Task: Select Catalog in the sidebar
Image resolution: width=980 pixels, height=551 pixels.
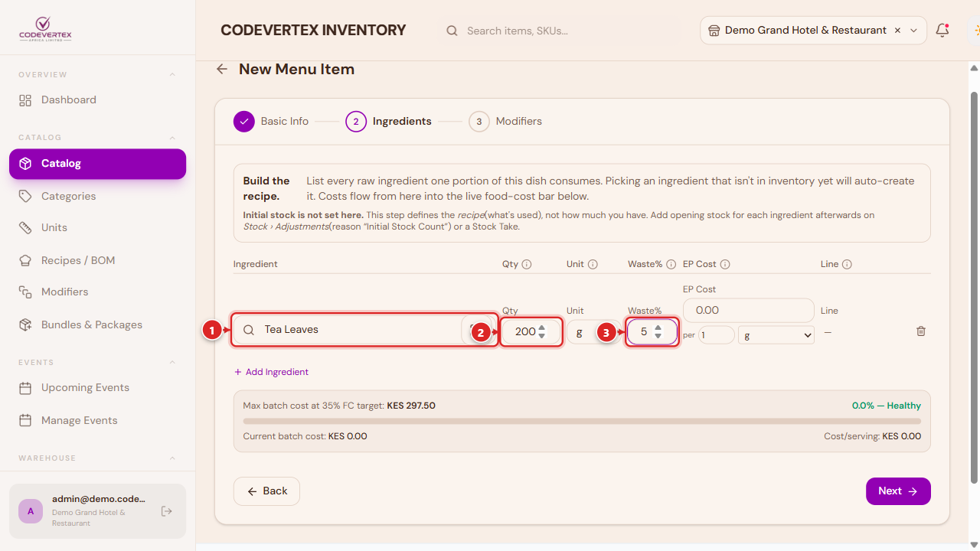Action: 97,164
